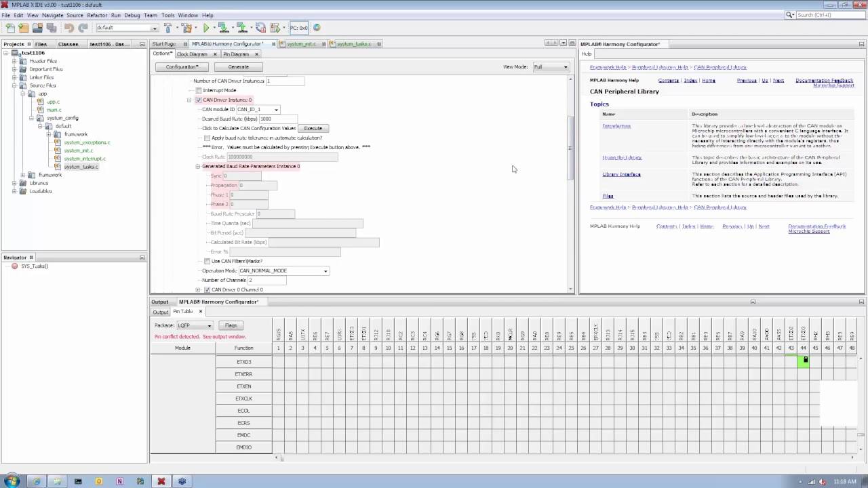Click the Undo toolbar icon
Image resolution: width=868 pixels, height=488 pixels.
tap(68, 28)
